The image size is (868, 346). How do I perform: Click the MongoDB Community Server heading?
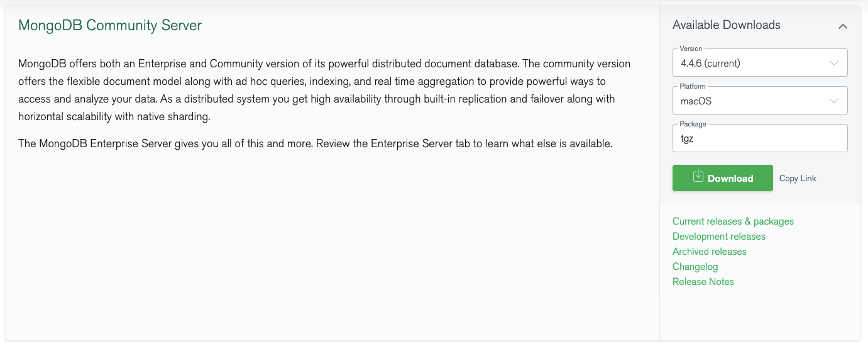(110, 25)
